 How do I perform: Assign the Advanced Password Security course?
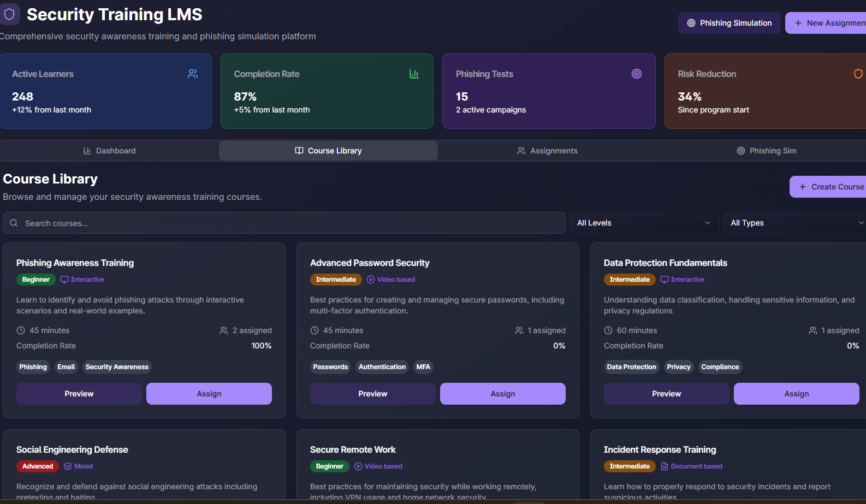[x=503, y=394]
